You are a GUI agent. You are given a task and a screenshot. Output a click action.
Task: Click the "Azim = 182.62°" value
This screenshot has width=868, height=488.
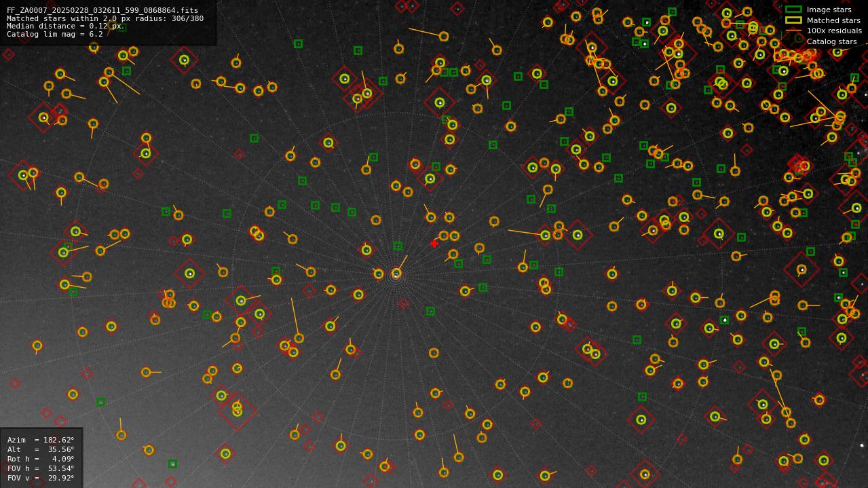click(x=41, y=440)
